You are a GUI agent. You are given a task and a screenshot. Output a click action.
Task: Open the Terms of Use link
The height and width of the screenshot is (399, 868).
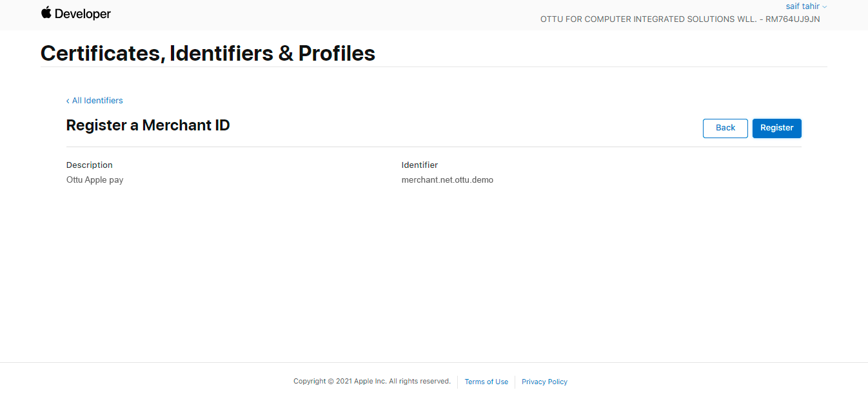(486, 382)
